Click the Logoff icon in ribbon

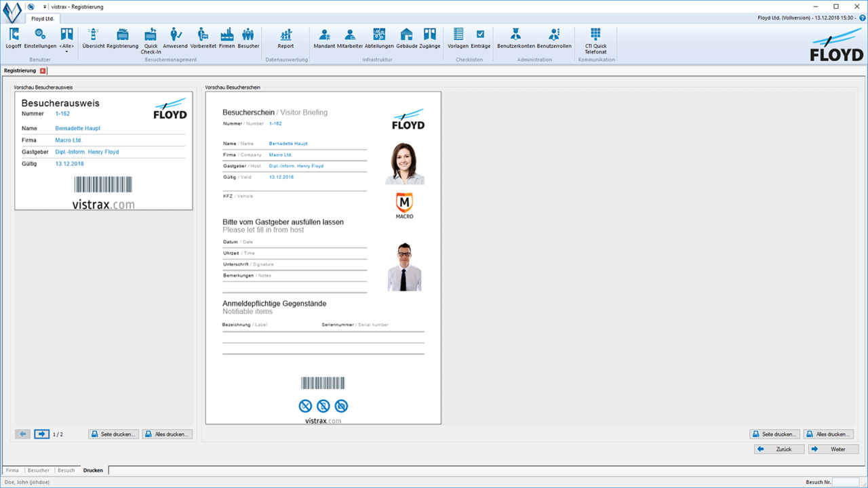14,38
